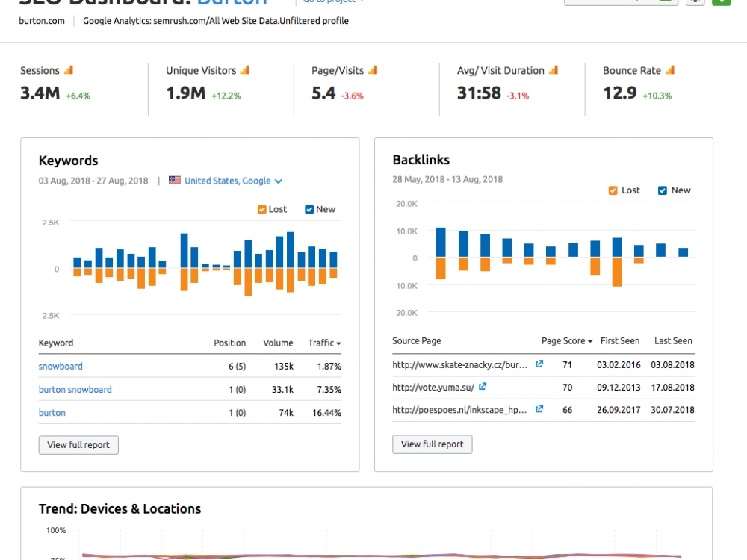Click the First Seen column header
This screenshot has width=747, height=560.
pyautogui.click(x=620, y=341)
